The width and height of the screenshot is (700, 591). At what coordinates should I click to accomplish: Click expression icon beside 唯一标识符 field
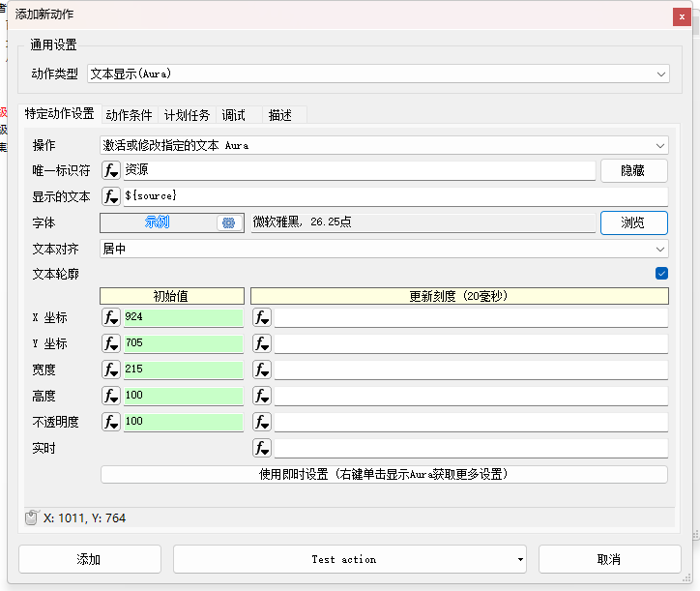pos(111,171)
